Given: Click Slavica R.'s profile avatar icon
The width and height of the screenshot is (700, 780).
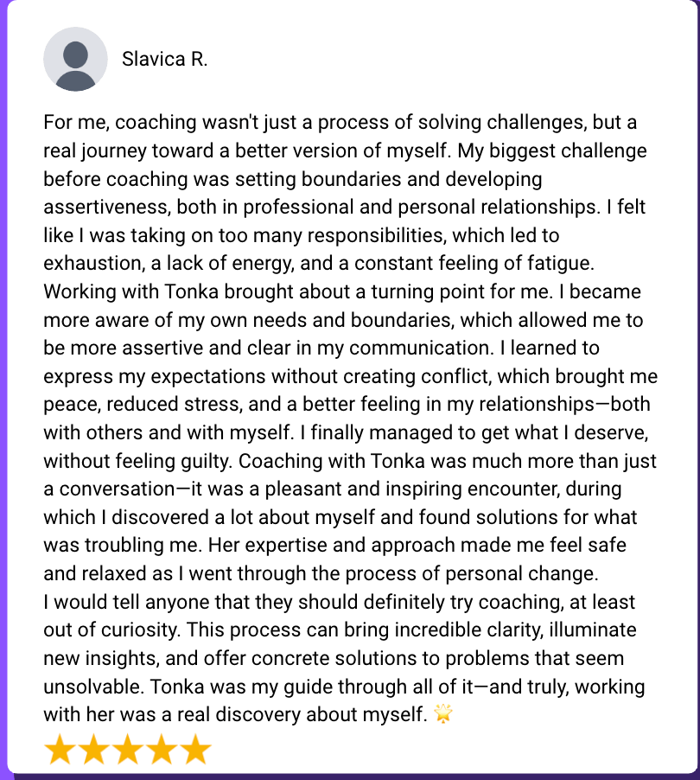Looking at the screenshot, I should click(x=75, y=60).
